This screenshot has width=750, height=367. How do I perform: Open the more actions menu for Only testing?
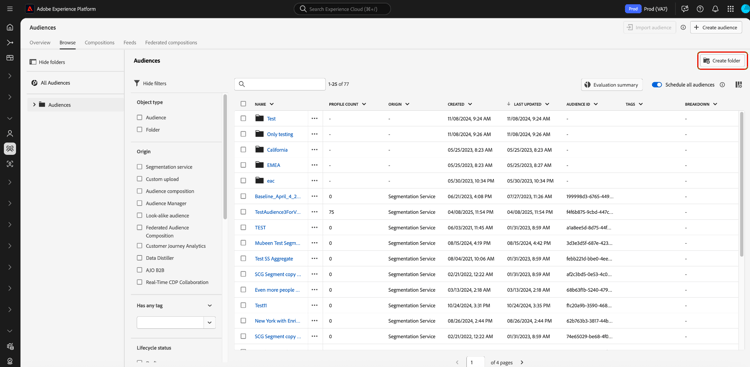pos(314,134)
